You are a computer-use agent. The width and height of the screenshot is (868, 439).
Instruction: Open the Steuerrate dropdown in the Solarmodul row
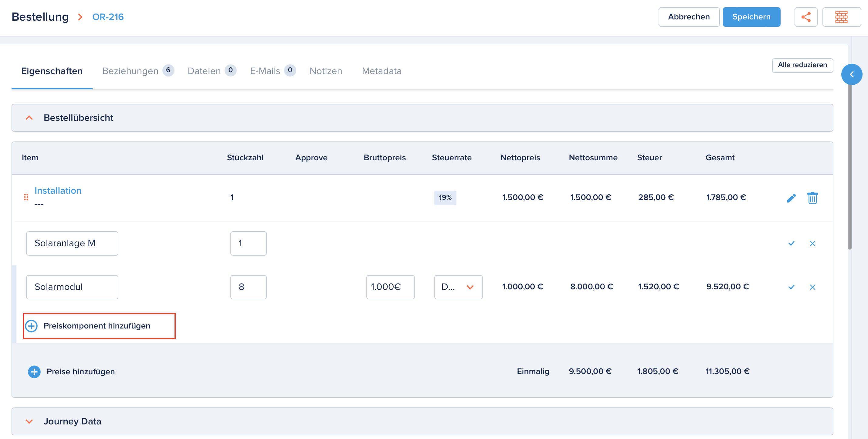(458, 287)
